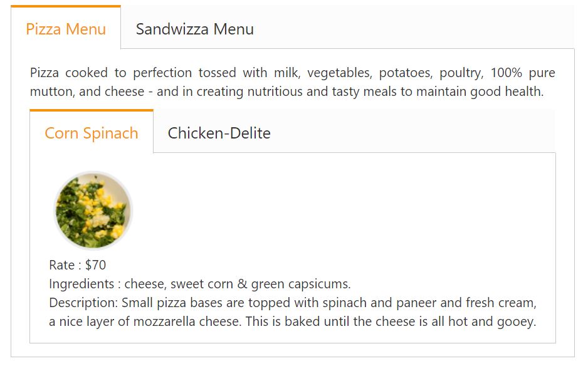Click the "Rate" label
588x366 pixels.
click(61, 265)
